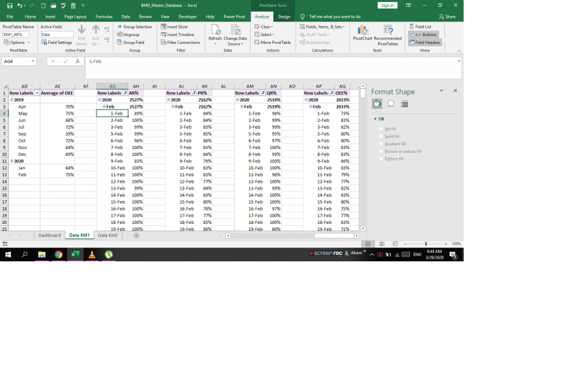Image resolution: width=571 pixels, height=392 pixels.
Task: Edit the PivotTable Name field
Action: [x=16, y=35]
